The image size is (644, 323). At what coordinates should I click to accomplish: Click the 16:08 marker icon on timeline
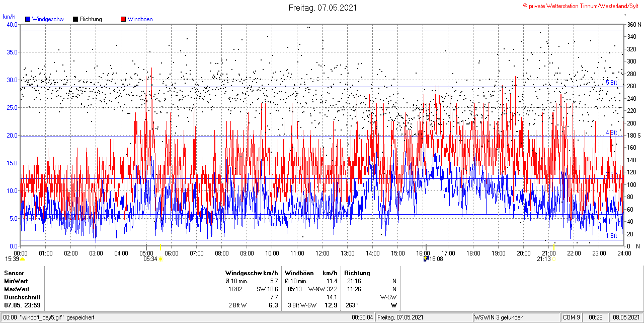426,259
